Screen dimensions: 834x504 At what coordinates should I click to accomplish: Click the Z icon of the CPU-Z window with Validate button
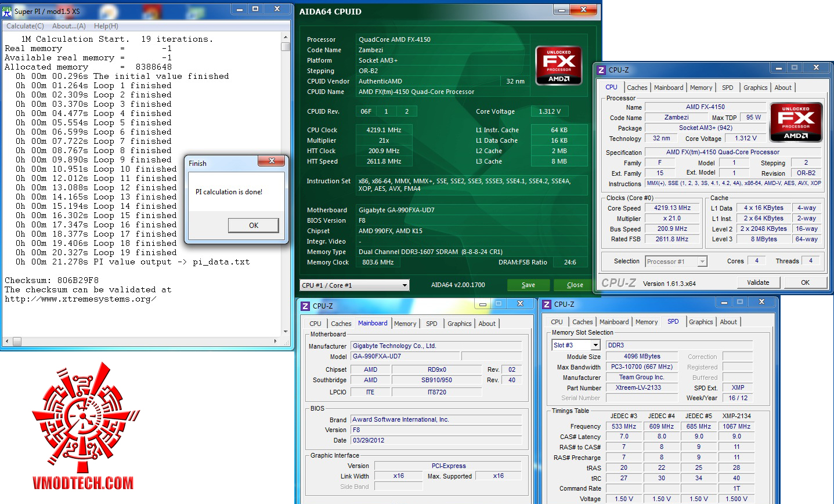tap(601, 70)
